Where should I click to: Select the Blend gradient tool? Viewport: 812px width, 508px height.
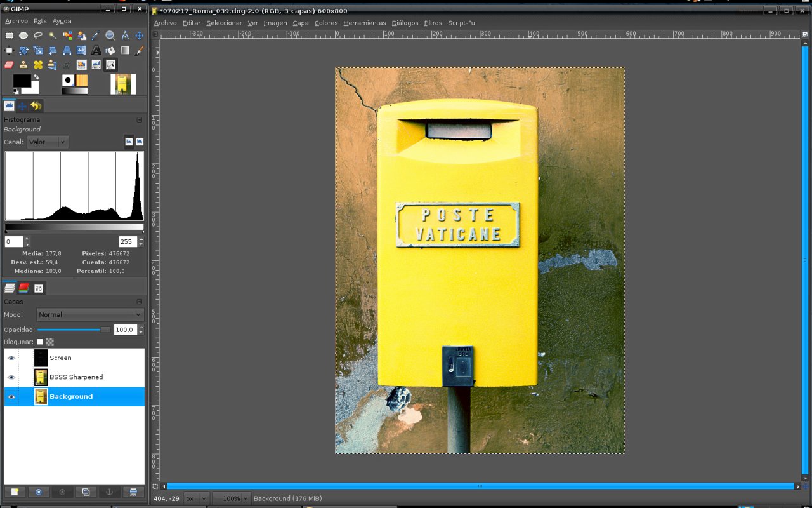coord(125,50)
